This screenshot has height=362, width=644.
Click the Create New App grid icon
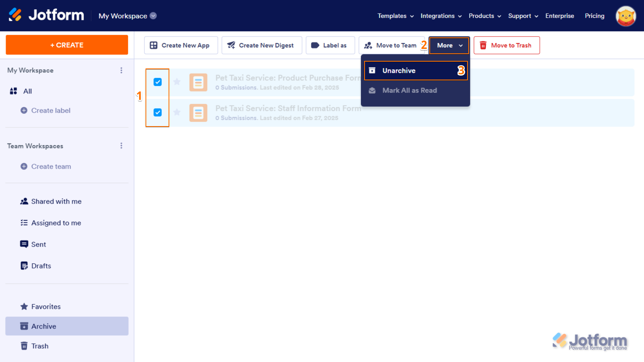(153, 45)
